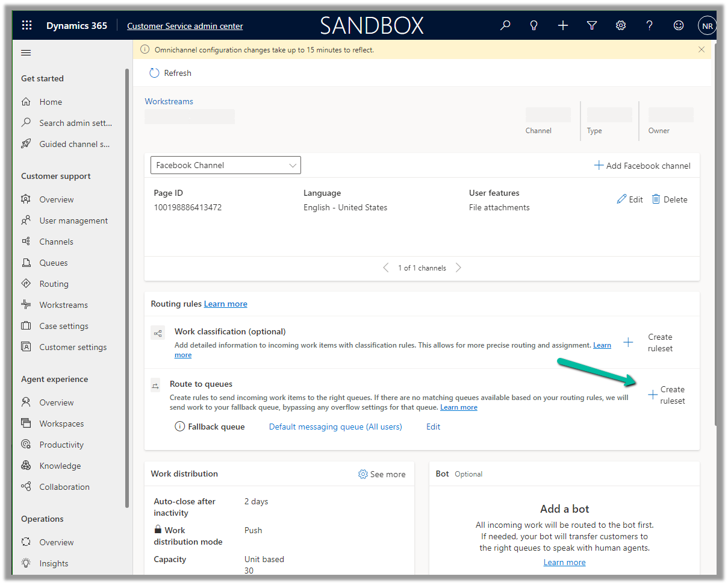Collapse the sidebar with hamburger icon
The image size is (728, 585).
click(x=26, y=53)
